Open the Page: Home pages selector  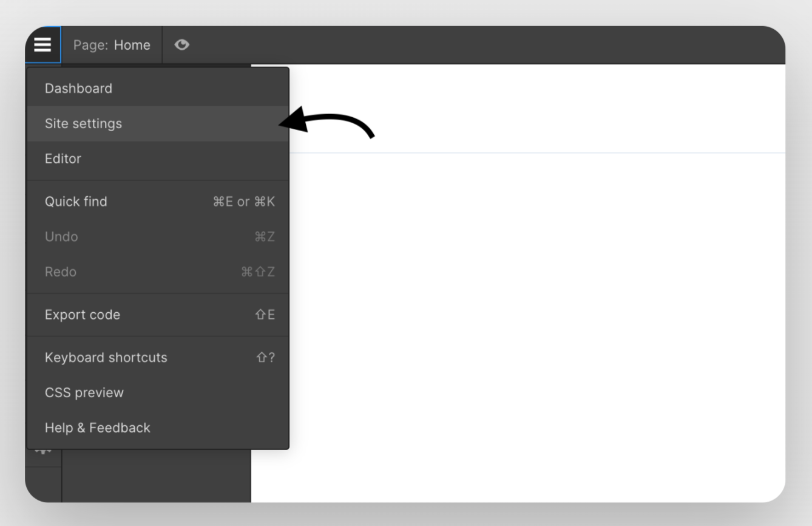[112, 45]
